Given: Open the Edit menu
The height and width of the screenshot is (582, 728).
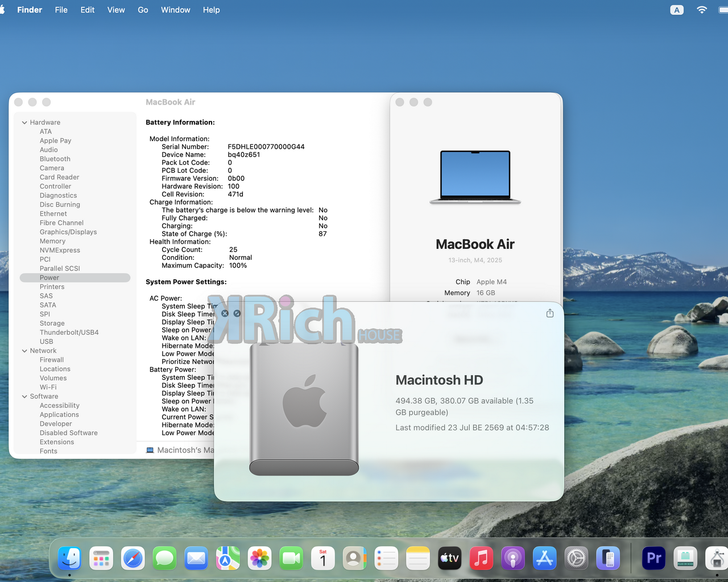Looking at the screenshot, I should pos(88,10).
